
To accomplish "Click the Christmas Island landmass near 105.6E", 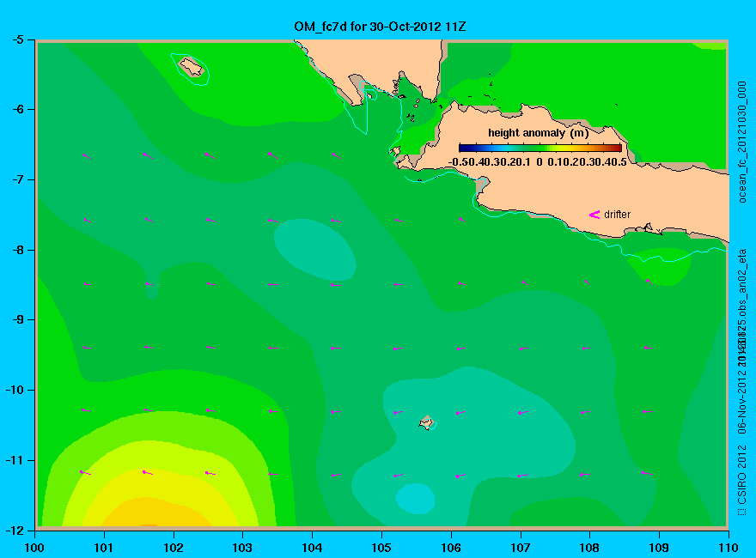I will tap(426, 422).
